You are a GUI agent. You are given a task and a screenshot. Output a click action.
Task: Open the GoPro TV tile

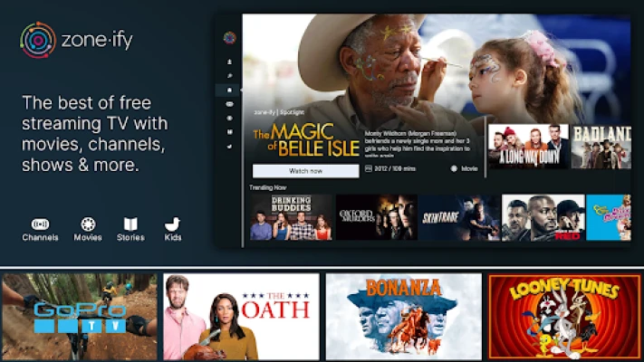pyautogui.click(x=80, y=317)
